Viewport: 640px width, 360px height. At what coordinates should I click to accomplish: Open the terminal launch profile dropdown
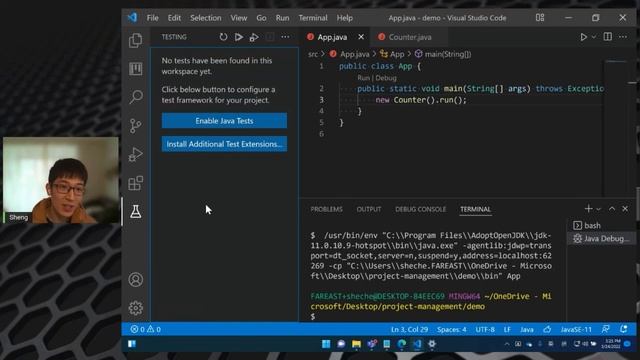598,209
